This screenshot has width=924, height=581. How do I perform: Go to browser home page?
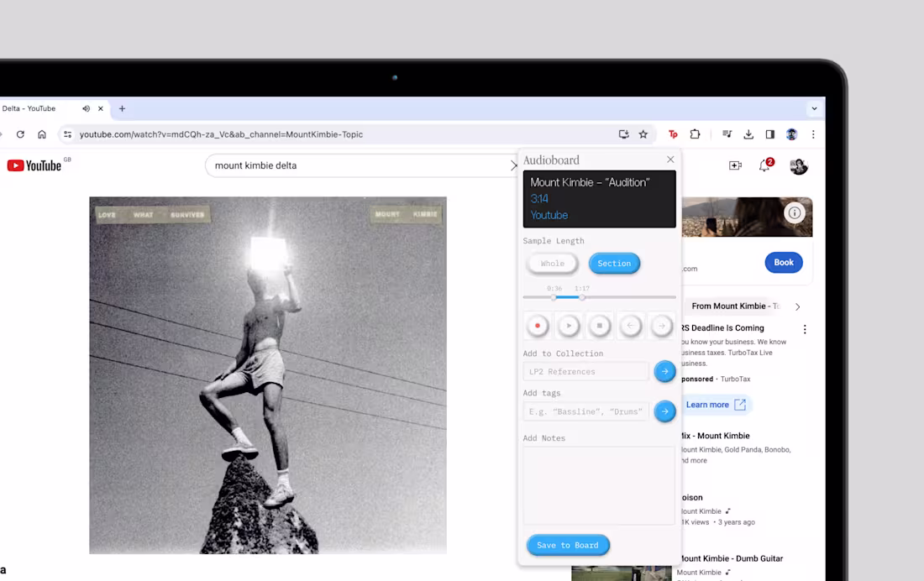(42, 134)
